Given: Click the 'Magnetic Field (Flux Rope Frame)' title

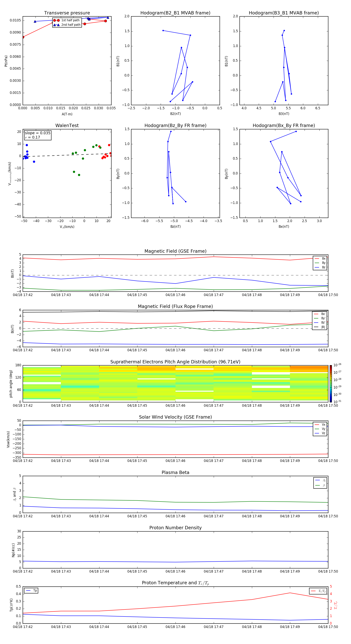Looking at the screenshot, I should 175,307.
